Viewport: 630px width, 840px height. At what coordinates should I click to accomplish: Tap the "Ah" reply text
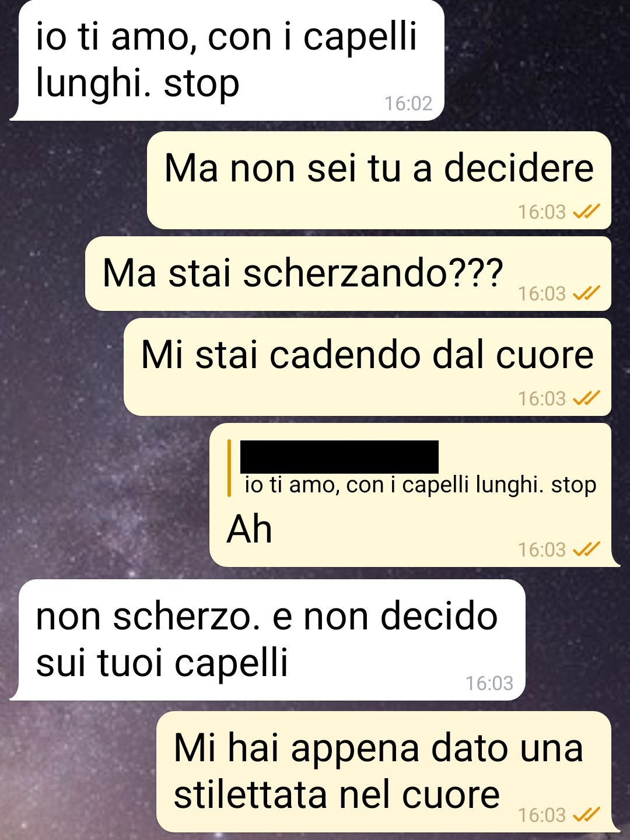pyautogui.click(x=250, y=530)
